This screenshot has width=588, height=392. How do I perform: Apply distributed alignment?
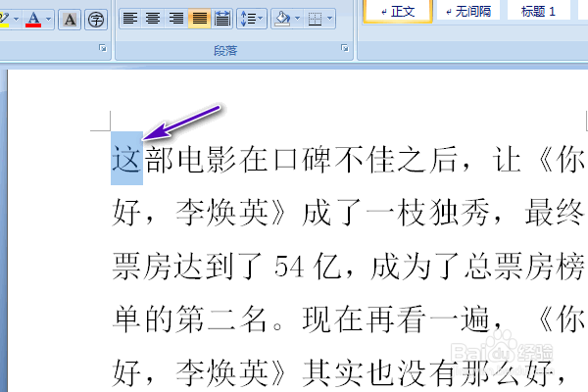[x=222, y=19]
